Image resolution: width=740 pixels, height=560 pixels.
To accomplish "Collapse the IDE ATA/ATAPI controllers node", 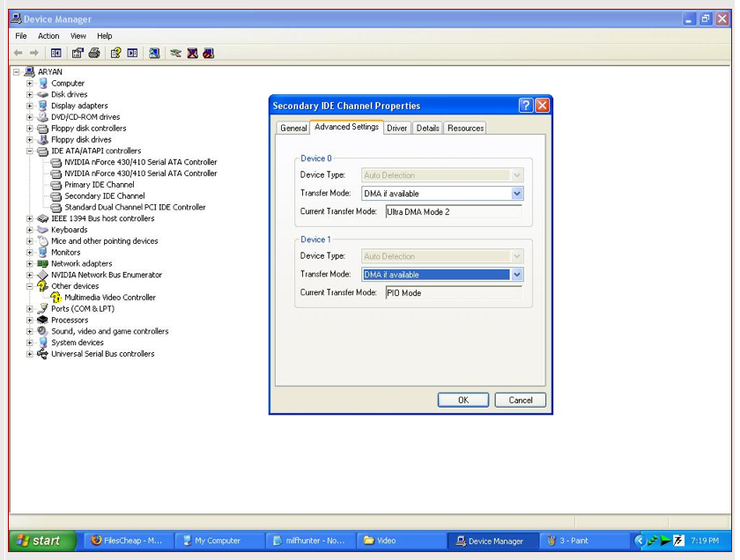I will [30, 151].
